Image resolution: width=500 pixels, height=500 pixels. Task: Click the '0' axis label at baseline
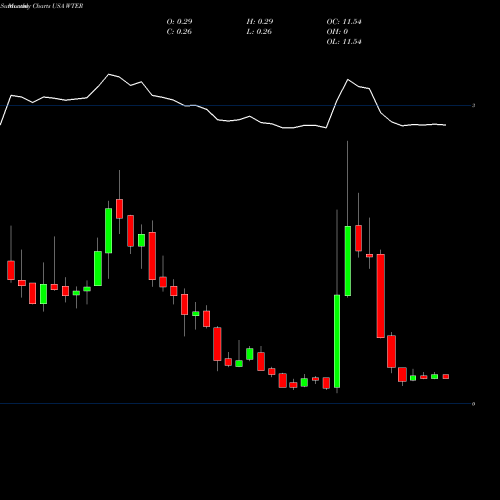tap(473, 404)
